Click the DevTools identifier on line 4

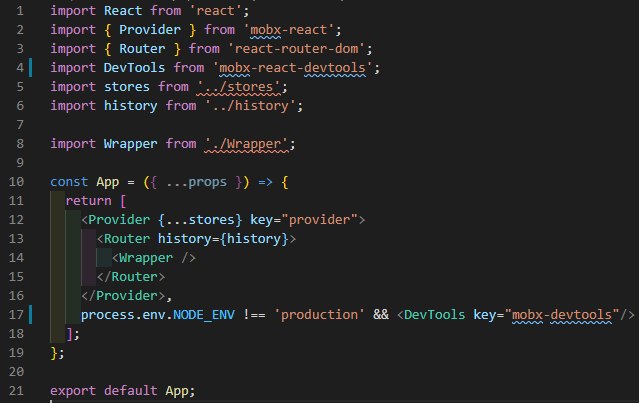[x=134, y=68]
